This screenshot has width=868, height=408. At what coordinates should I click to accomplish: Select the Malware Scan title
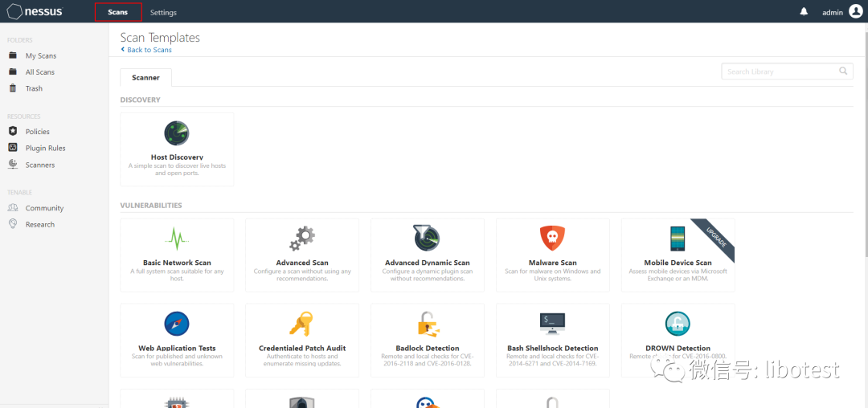pos(552,263)
